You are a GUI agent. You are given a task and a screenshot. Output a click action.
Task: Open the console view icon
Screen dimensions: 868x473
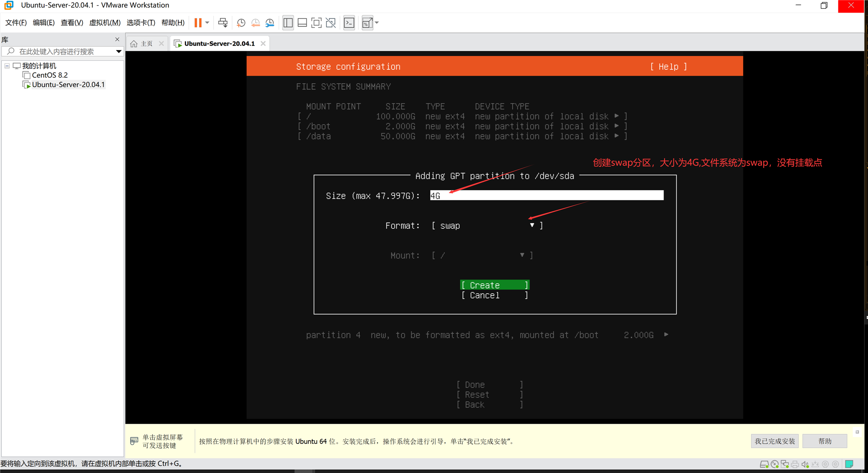(349, 23)
